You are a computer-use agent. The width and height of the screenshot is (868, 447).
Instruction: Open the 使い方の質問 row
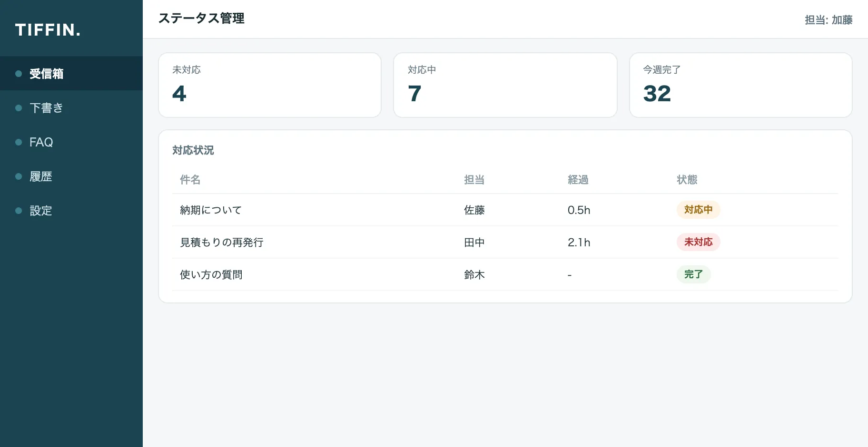[x=505, y=274]
